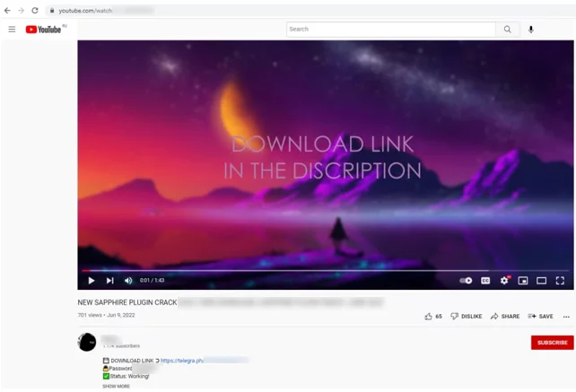
Task: Subscribe to the channel
Action: click(552, 343)
